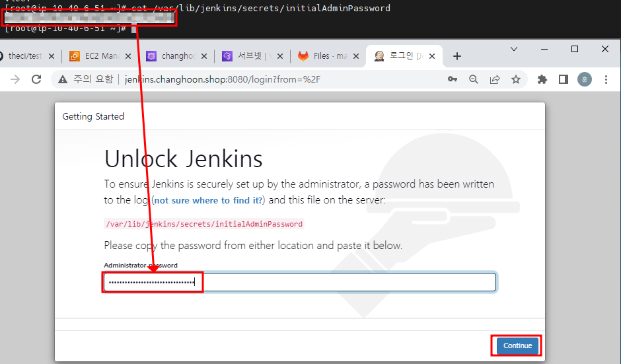Reload the Jenkins page
The height and width of the screenshot is (364, 621).
(x=36, y=80)
